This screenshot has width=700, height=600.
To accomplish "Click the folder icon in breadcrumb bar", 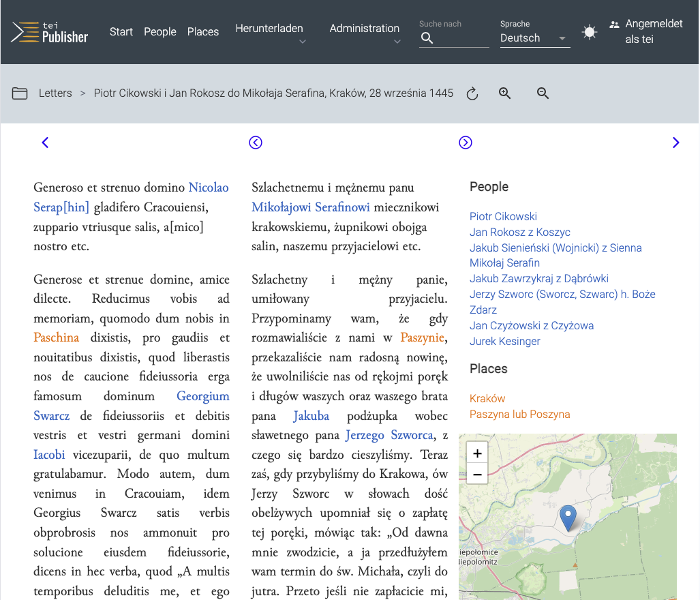I will 20,93.
